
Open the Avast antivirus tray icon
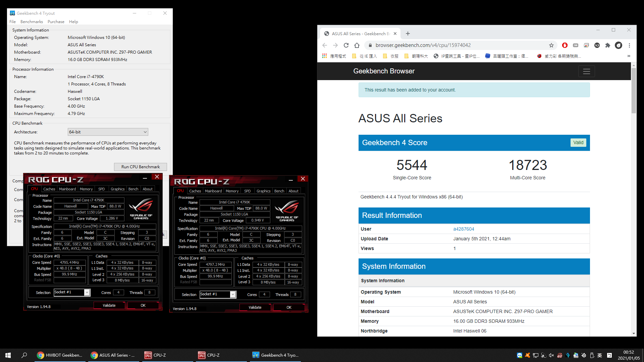pos(528,355)
